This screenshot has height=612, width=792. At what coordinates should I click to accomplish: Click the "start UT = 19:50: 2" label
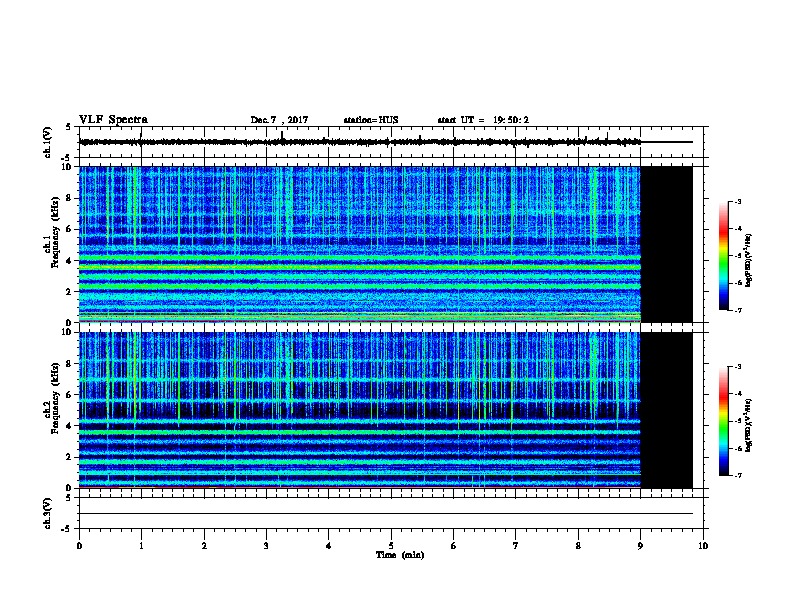pyautogui.click(x=483, y=120)
